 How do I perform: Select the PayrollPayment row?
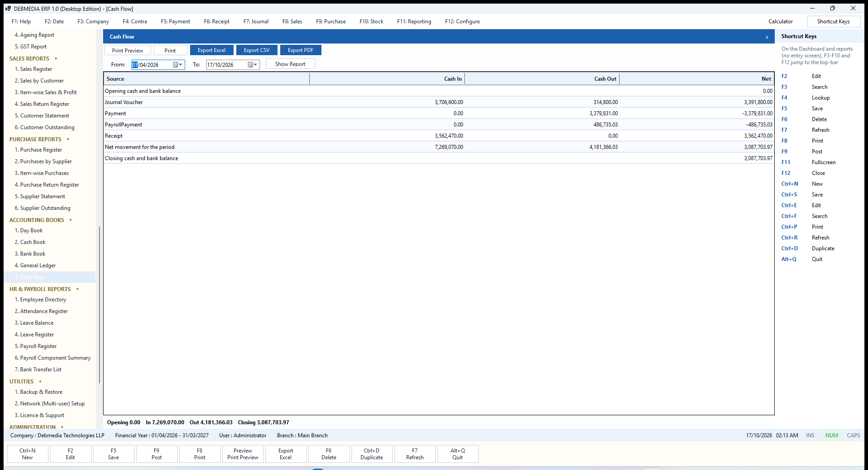(x=438, y=125)
